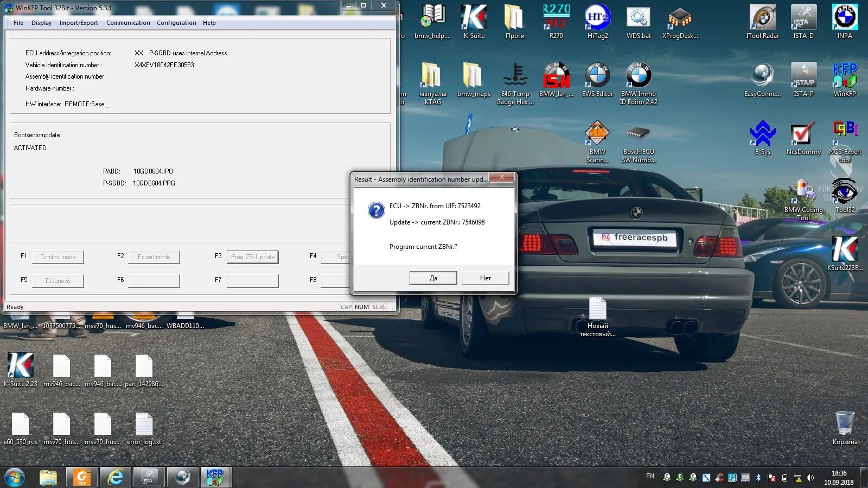Select the part_142986 file icon
The width and height of the screenshot is (868, 488).
[144, 370]
